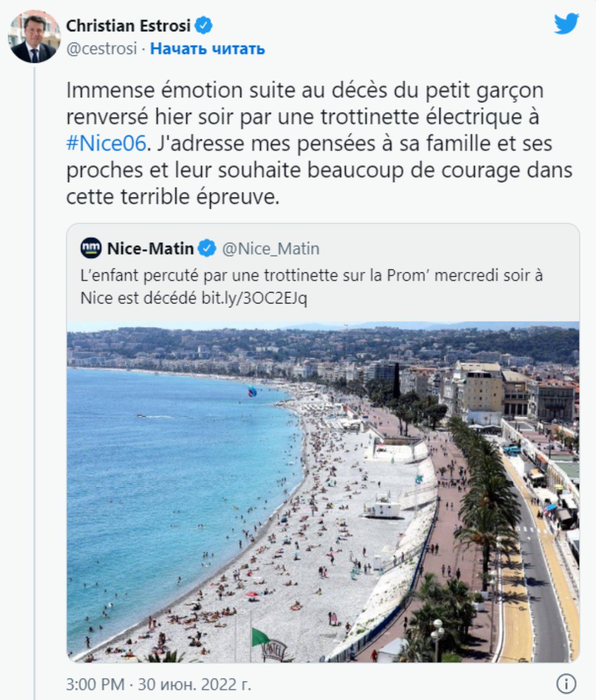Open the @Nice_Matin handle
The height and width of the screenshot is (700, 596).
pyautogui.click(x=271, y=249)
